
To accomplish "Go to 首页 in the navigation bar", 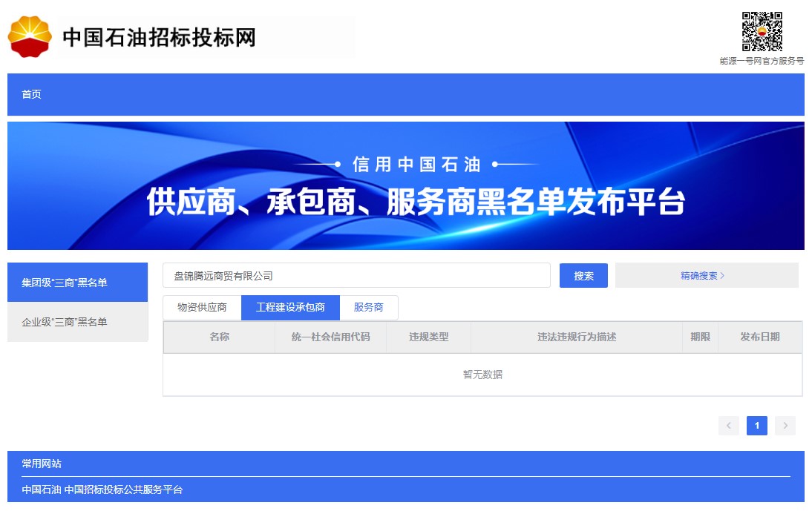I will (31, 94).
